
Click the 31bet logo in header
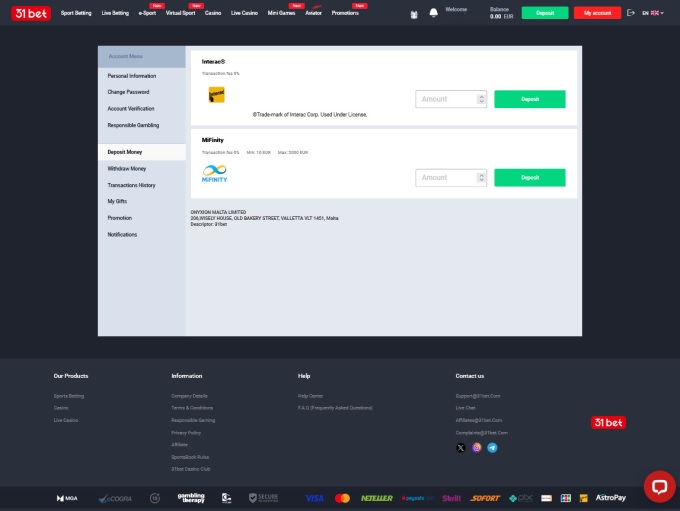[x=27, y=13]
